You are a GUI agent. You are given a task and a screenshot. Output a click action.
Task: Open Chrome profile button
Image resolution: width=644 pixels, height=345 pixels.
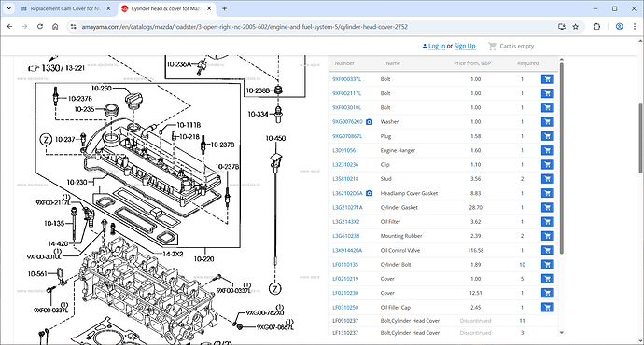[x=620, y=27]
